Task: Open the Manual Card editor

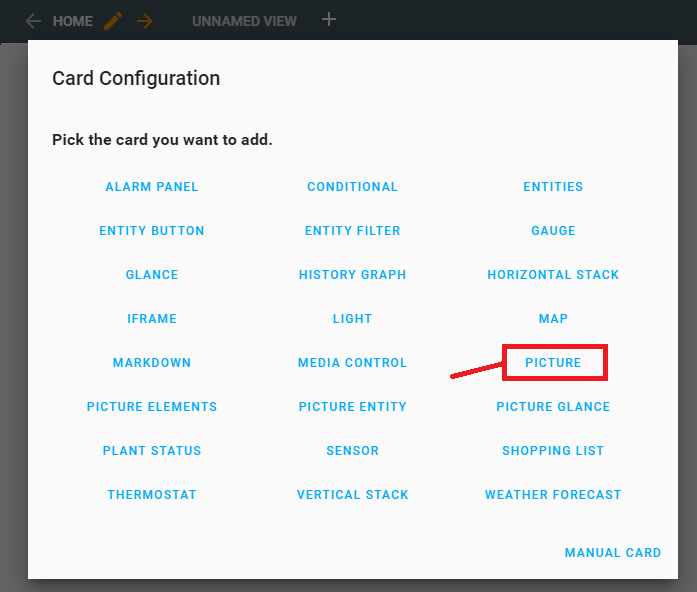Action: coord(612,553)
